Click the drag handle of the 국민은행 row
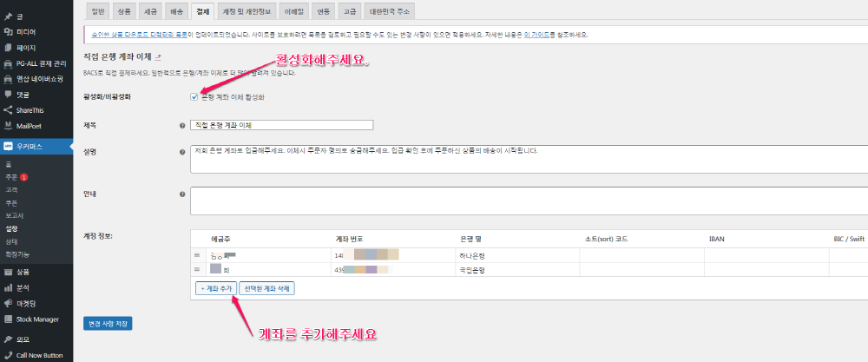Image resolution: width=868 pixels, height=362 pixels. pos(197,270)
